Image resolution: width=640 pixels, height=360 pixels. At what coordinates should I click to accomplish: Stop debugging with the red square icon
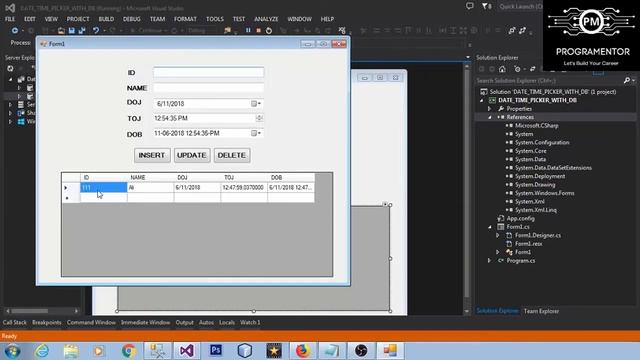tap(258, 30)
